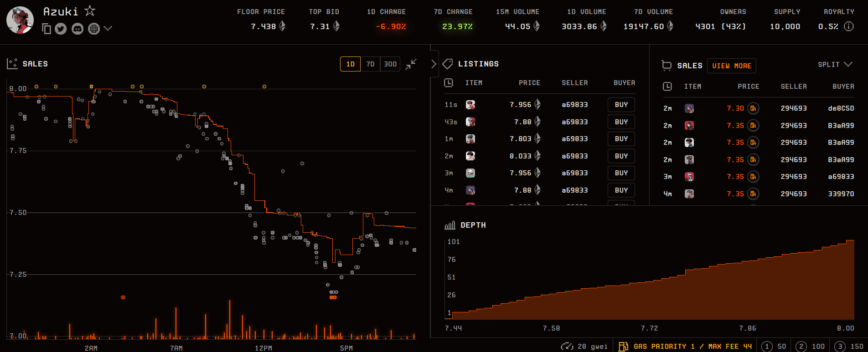Click the gas pump priority icon
The image size is (868, 352).
(x=623, y=347)
